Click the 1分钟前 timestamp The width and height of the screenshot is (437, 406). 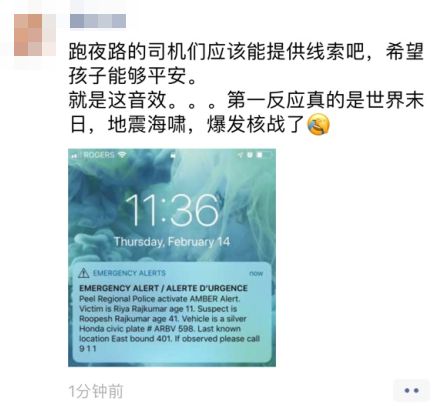click(x=96, y=391)
